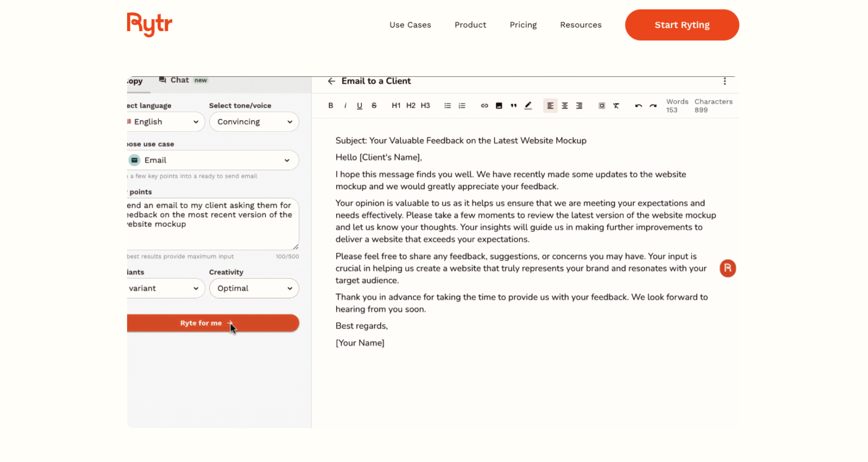Enable center text alignment
Screen dimensions: 868x462
point(565,105)
